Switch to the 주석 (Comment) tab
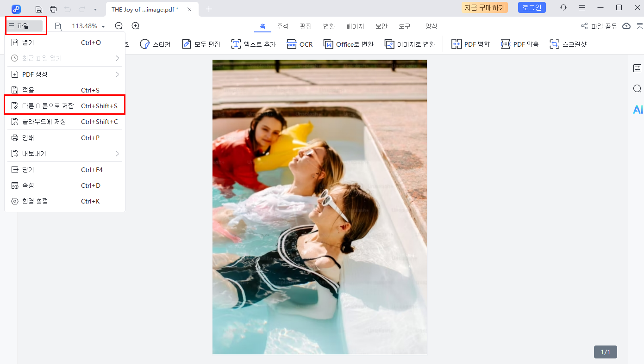Viewport: 644px width, 364px height. pos(283,26)
